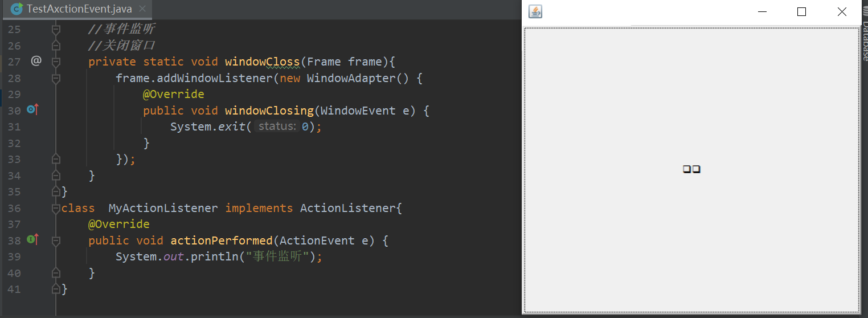Screen dimensions: 868x318
Task: Click the @ gutter marker beside windowCloss
Action: (36, 60)
